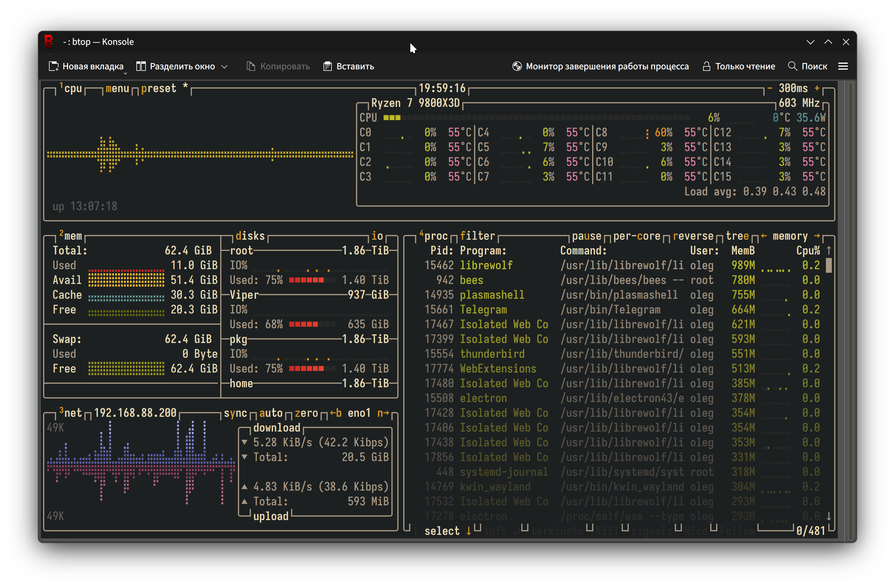The height and width of the screenshot is (588, 895).
Task: Toggle Только чтение read-only mode
Action: 739,66
